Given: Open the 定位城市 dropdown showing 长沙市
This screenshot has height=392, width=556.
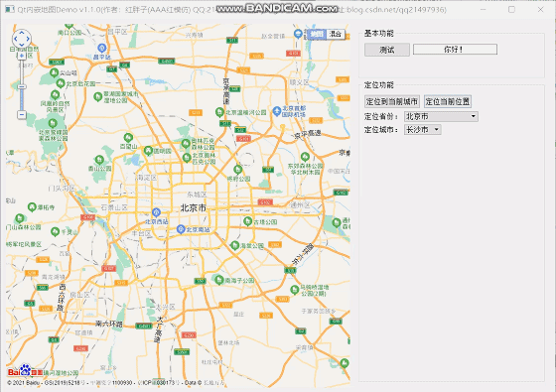Looking at the screenshot, I should (422, 130).
